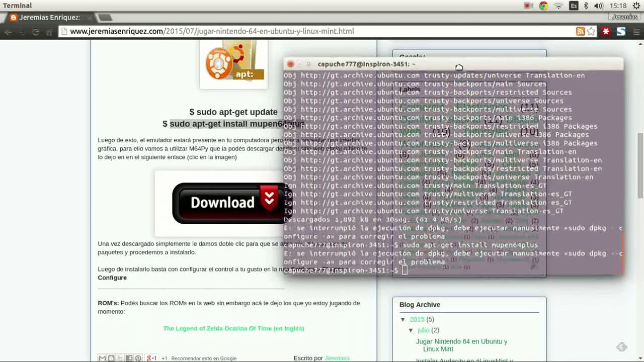Open Jugar Nintendo 64 en Ubuntu y Linux Mint
This screenshot has width=644, height=362.
click(461, 345)
